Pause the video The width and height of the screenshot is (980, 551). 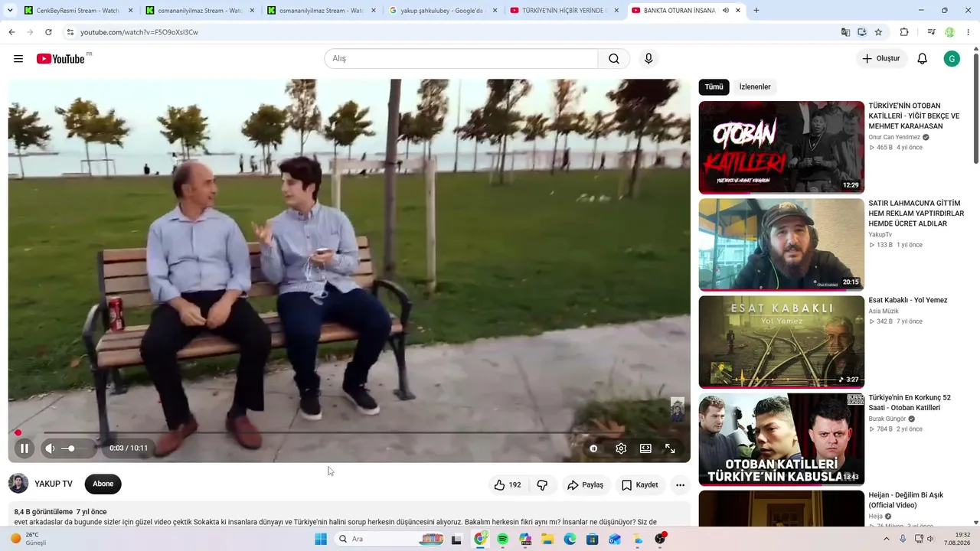pos(24,448)
